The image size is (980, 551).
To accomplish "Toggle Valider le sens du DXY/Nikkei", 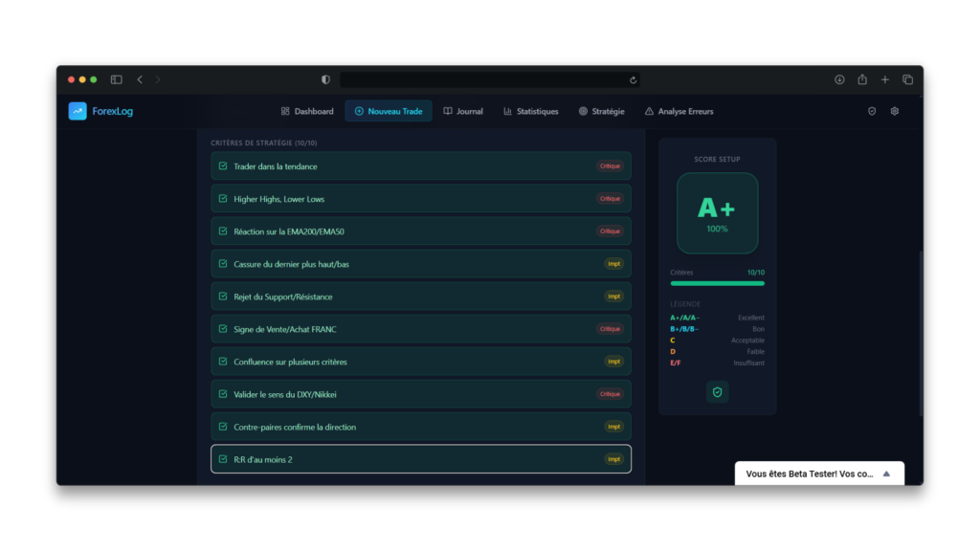I will (x=223, y=394).
